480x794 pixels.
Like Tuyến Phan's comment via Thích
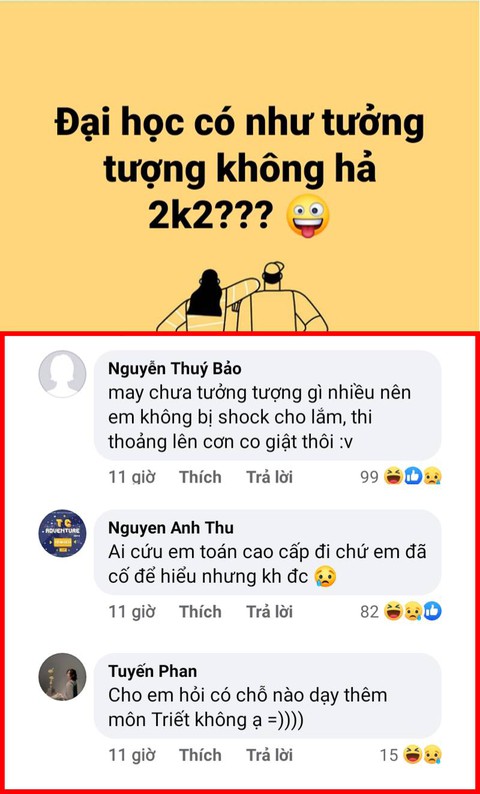click(x=200, y=755)
